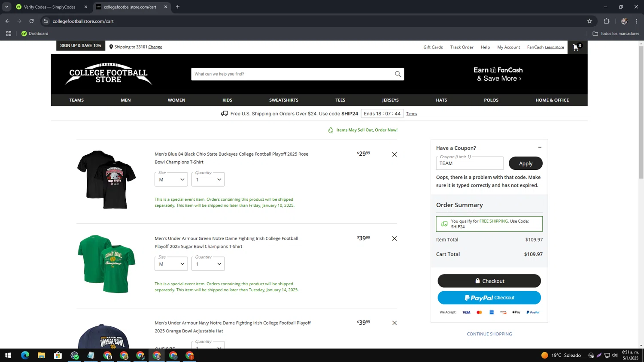Viewport: 644px width, 362px height.
Task: Open shipping promo Terms link
Action: pyautogui.click(x=412, y=114)
